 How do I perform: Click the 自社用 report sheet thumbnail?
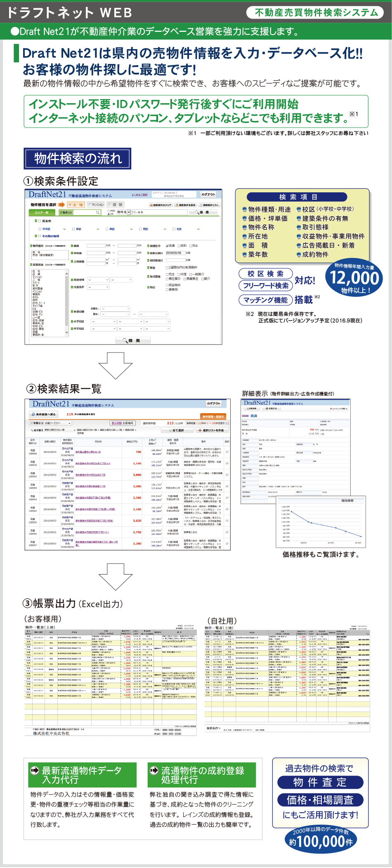(x=287, y=679)
